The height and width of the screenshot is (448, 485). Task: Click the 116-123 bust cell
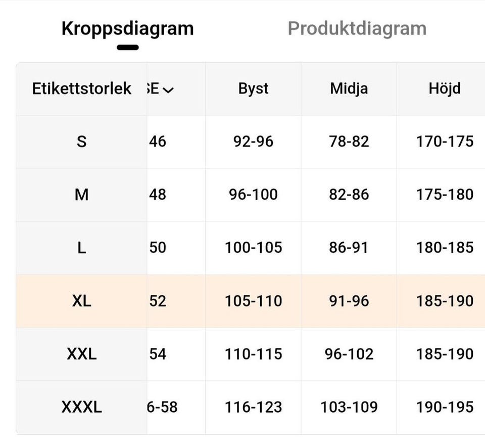pyautogui.click(x=253, y=407)
